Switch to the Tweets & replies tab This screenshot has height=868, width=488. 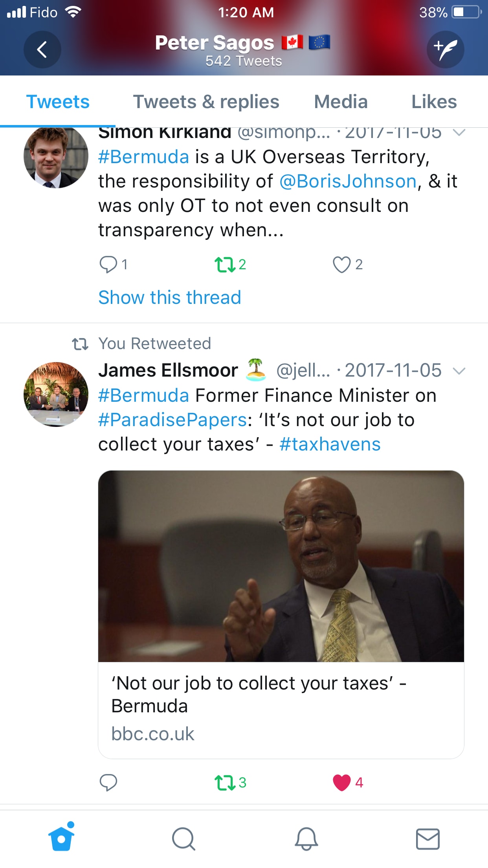[206, 102]
